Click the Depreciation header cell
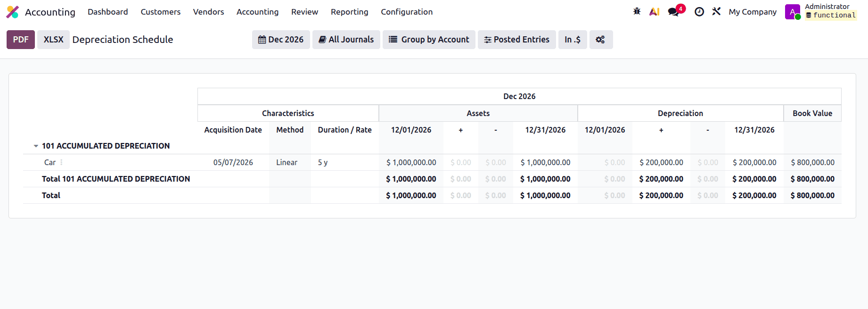Viewport: 868px width, 309px height. point(680,113)
